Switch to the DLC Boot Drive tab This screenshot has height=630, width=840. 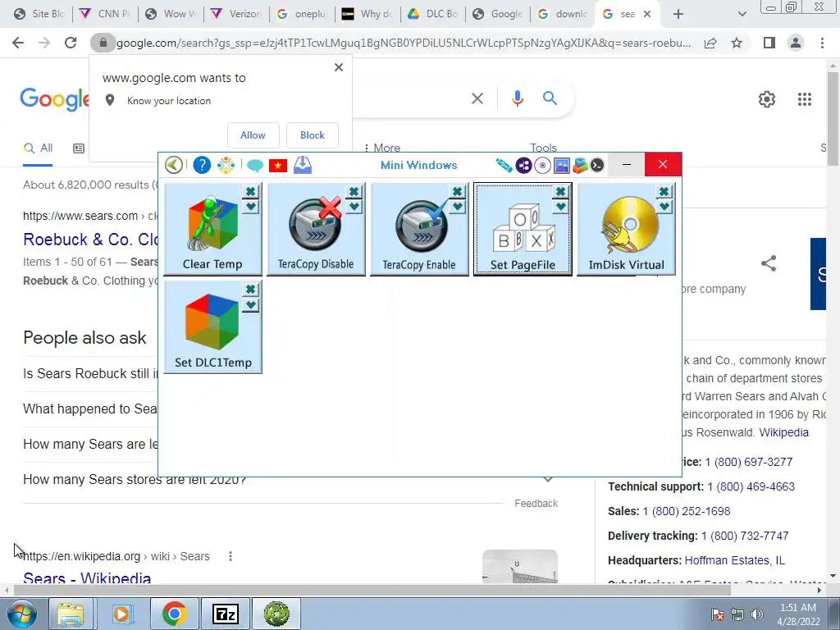click(432, 14)
